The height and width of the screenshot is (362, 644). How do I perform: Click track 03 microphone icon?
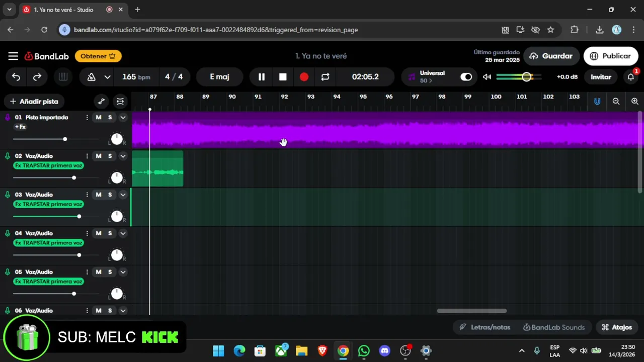coord(8,195)
